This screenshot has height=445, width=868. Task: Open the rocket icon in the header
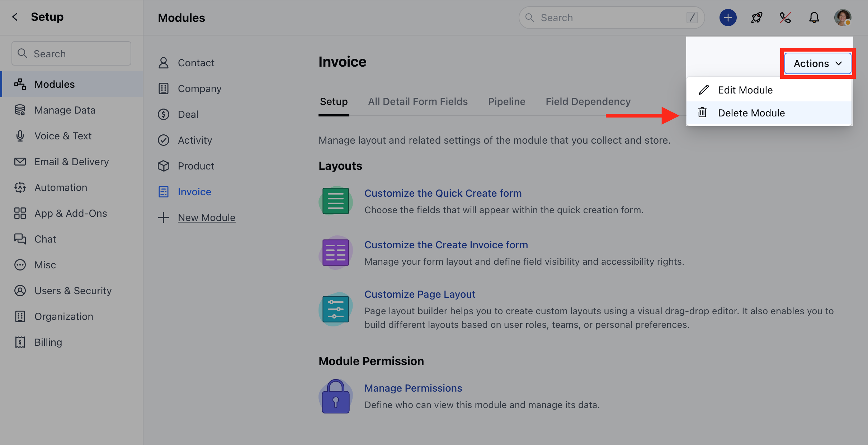coord(756,18)
